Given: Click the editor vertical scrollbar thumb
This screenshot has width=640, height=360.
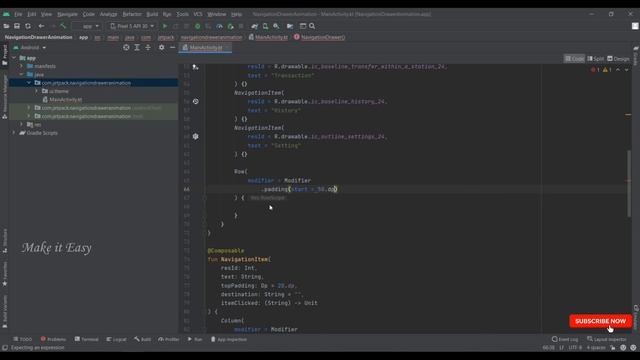Looking at the screenshot, I should pos(629,184).
